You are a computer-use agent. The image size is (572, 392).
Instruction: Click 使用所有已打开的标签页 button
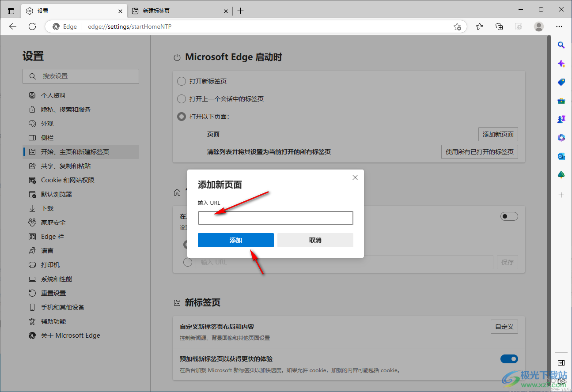[480, 152]
